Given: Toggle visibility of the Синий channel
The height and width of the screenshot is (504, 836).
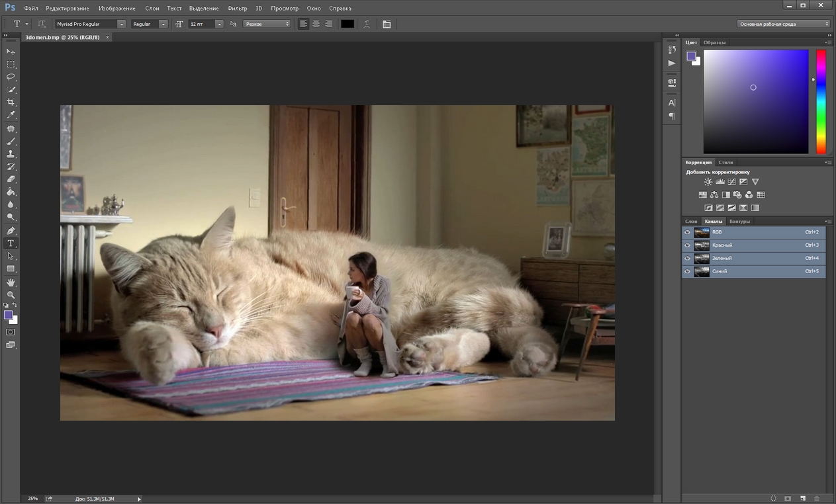Looking at the screenshot, I should pos(687,271).
